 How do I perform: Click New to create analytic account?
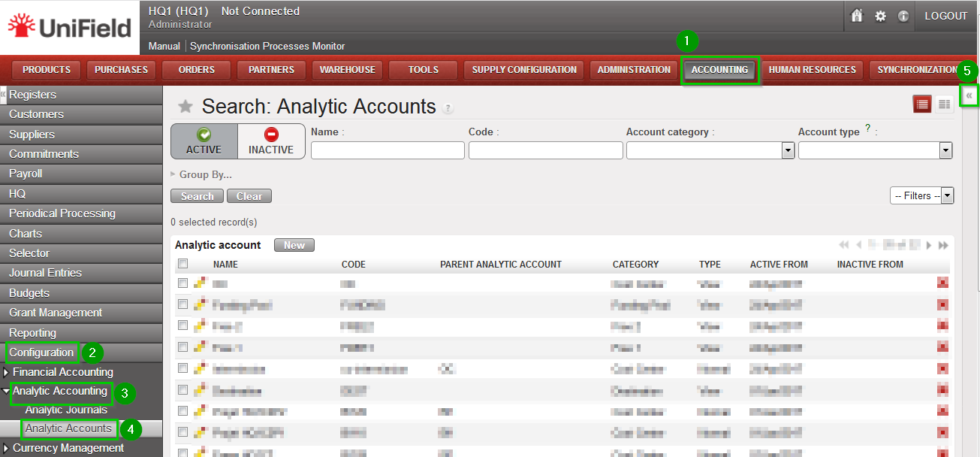(294, 245)
